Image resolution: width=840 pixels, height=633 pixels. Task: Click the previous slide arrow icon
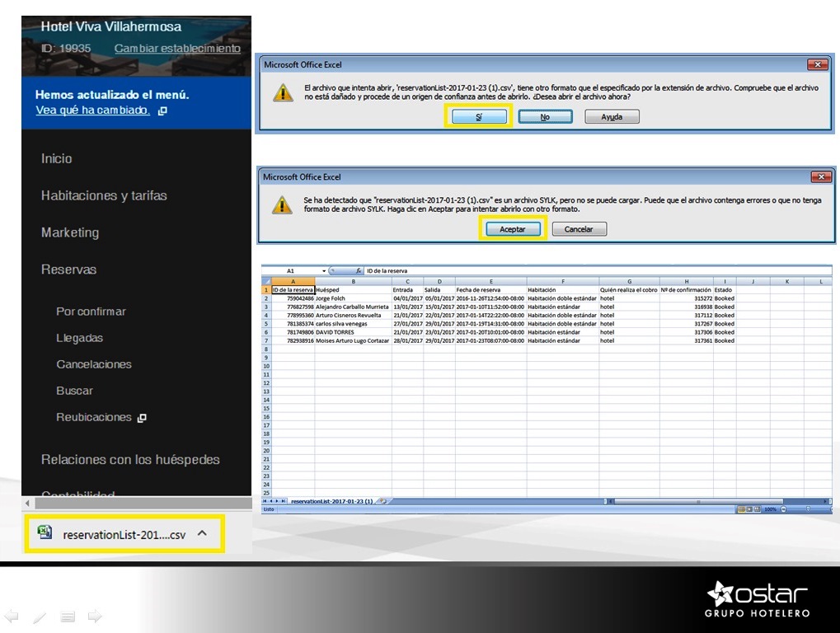[x=12, y=616]
